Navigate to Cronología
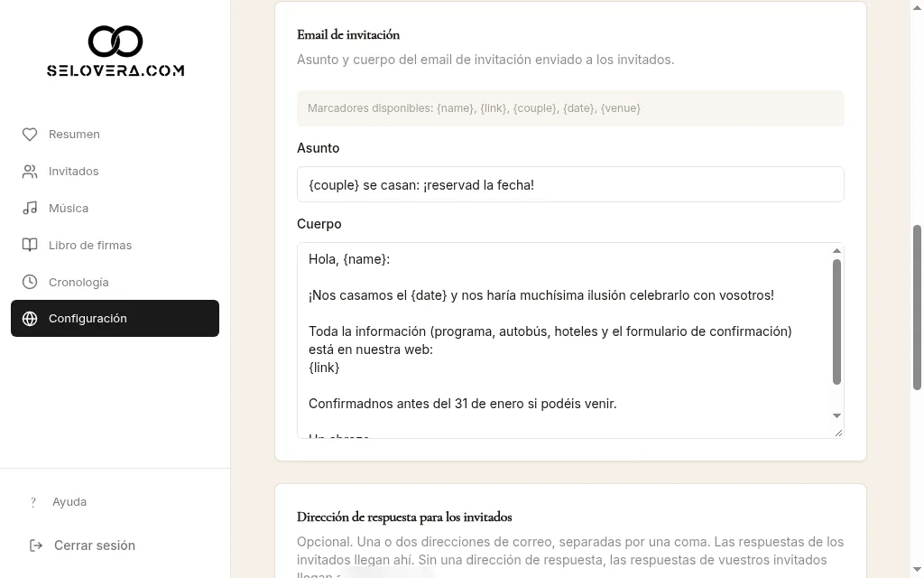Viewport: 924px width, 578px height. coord(115,282)
